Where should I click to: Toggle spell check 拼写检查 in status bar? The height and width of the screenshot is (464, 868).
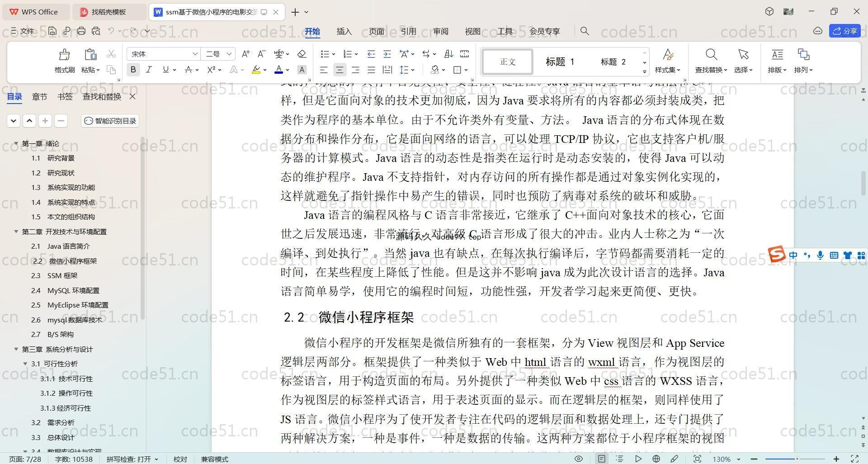(x=132, y=459)
